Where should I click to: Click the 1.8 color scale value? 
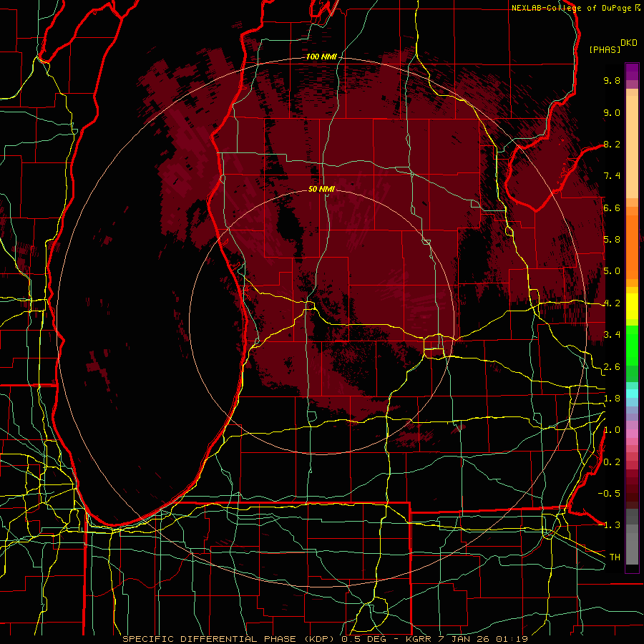(612, 399)
